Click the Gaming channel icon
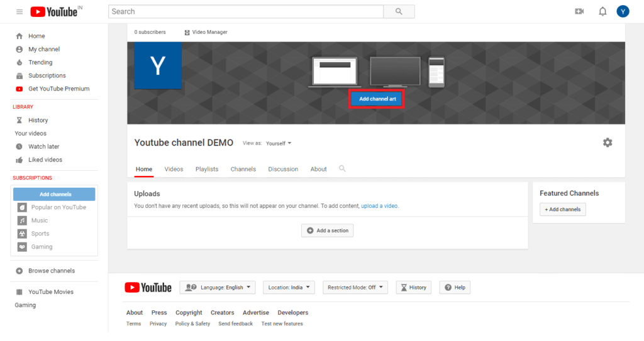Viewport: 644px width, 341px height. pyautogui.click(x=22, y=247)
